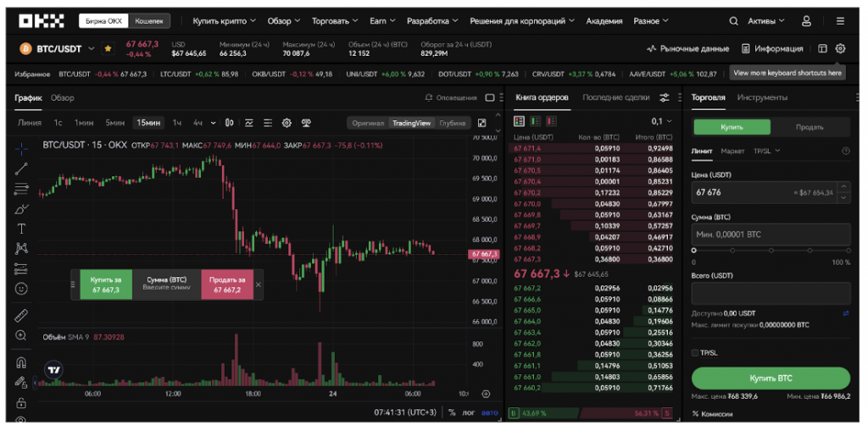This screenshot has width=868, height=431.
Task: Open the search magnifier in top navigation
Action: (x=733, y=21)
